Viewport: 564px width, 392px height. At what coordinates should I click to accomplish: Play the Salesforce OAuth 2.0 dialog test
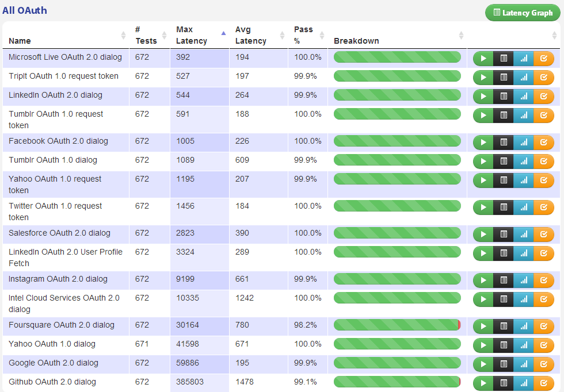point(483,235)
